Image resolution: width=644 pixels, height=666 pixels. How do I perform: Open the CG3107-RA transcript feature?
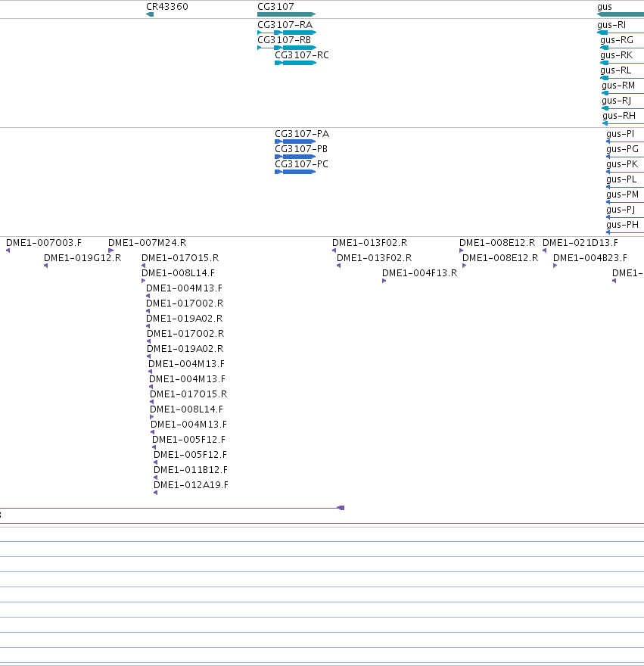[287, 33]
